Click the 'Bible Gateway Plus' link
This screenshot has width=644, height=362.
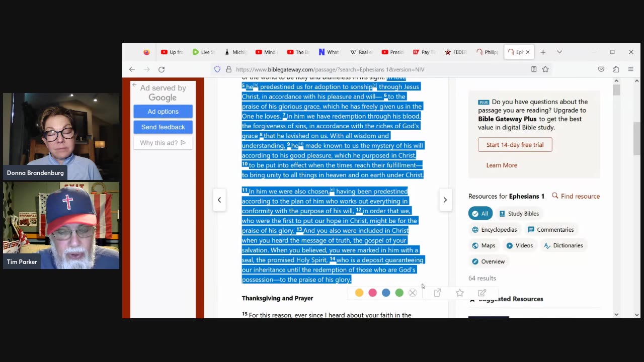coord(508,119)
